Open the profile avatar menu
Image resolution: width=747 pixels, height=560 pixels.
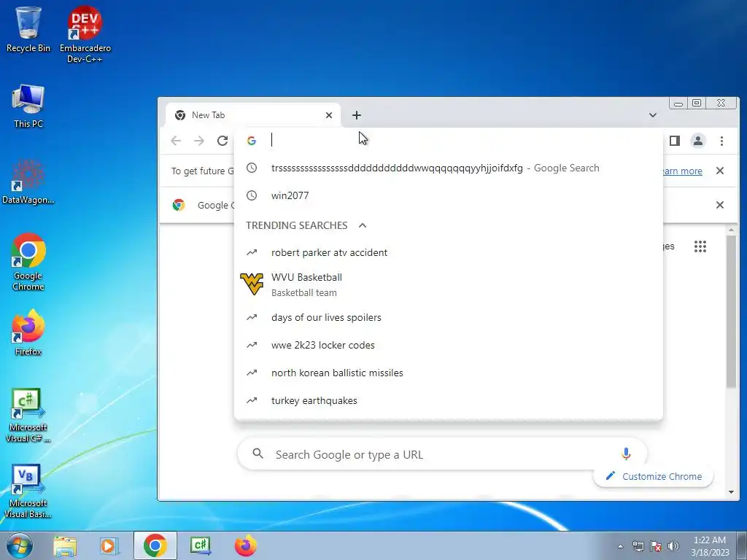(698, 141)
